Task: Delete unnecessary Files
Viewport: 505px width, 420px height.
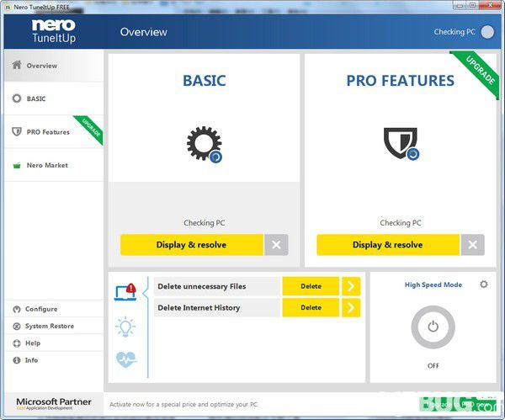Action: pyautogui.click(x=311, y=286)
